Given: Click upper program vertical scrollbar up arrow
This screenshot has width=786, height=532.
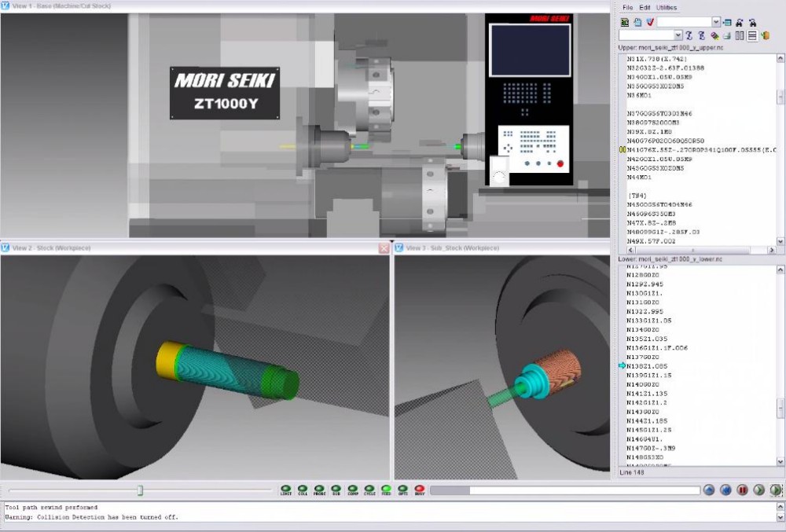Looking at the screenshot, I should pos(780,59).
